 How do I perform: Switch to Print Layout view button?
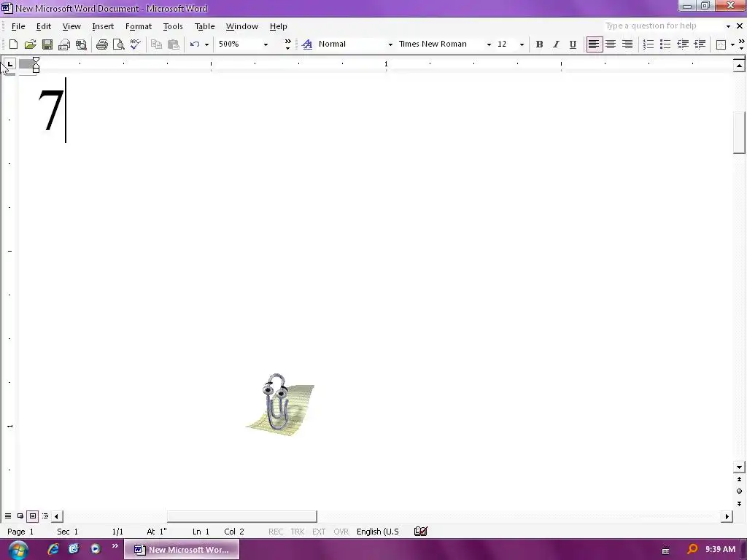[32, 516]
